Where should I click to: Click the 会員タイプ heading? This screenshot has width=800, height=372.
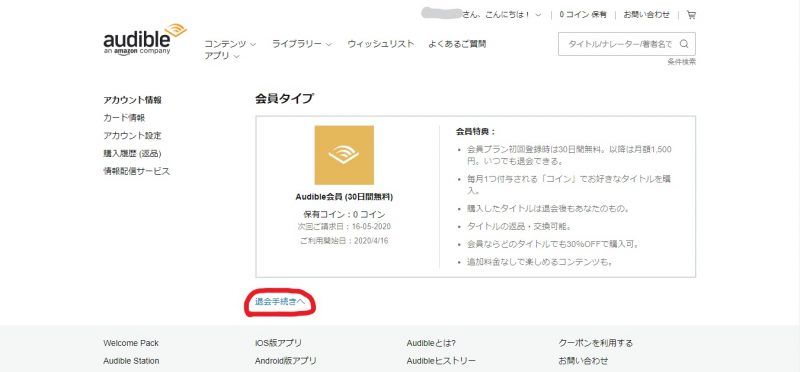click(x=284, y=99)
